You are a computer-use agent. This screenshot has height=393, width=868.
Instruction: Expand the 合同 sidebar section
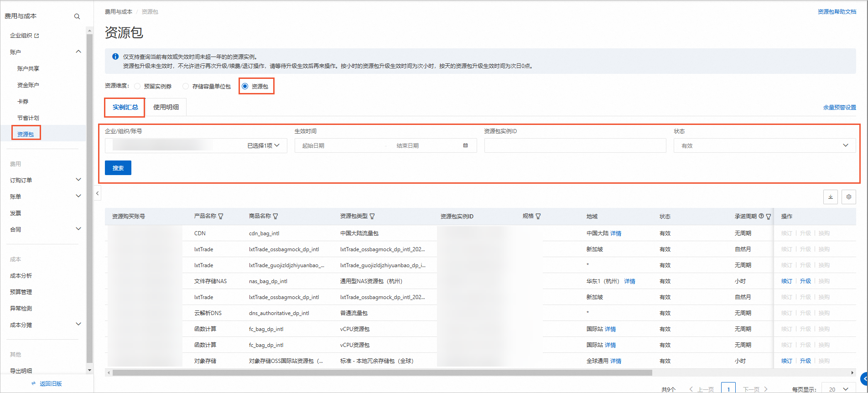(78, 229)
